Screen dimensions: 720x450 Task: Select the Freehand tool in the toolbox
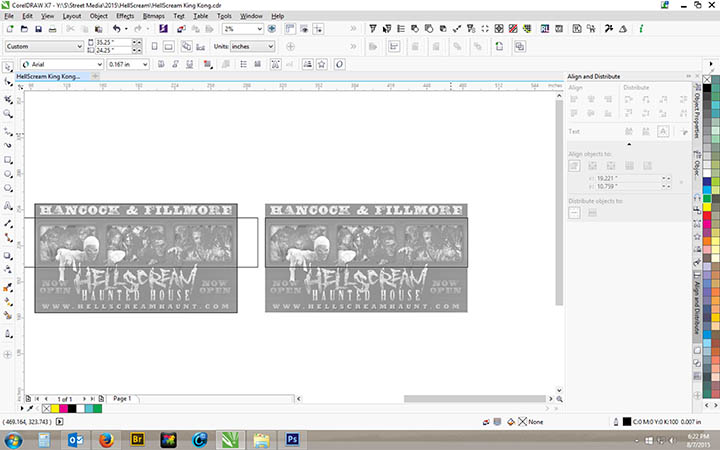pos(8,132)
